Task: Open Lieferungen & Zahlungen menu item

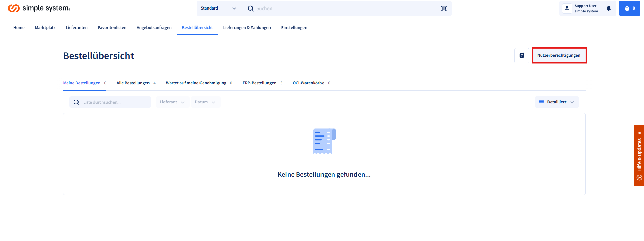Action: [x=247, y=28]
